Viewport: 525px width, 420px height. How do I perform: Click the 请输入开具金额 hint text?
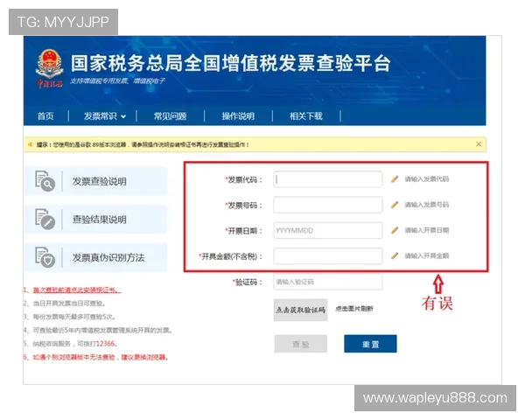point(427,255)
